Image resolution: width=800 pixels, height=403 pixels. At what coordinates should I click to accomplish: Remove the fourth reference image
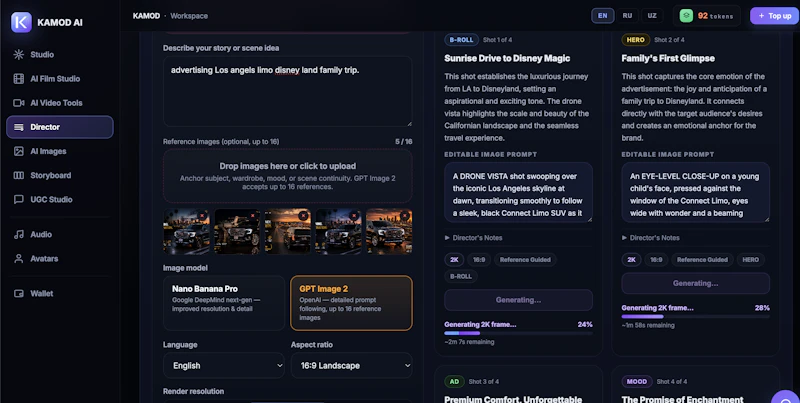(354, 216)
